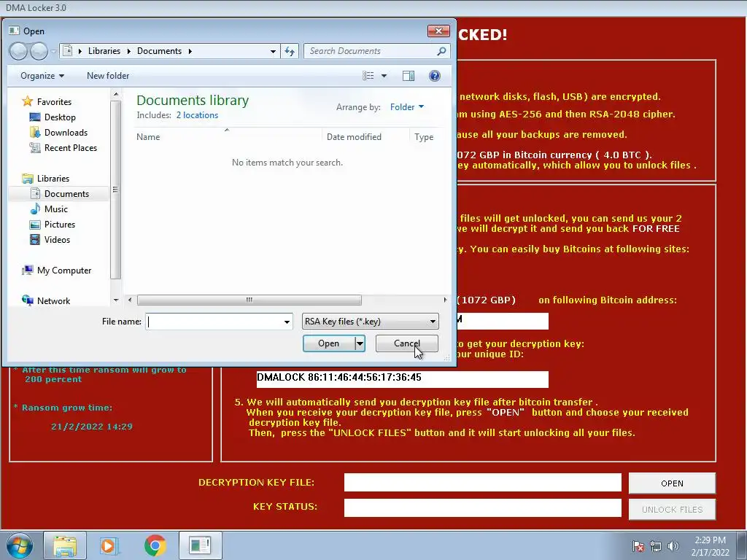The image size is (747, 560).
Task: Click the volume speaker tray icon
Action: (673, 545)
